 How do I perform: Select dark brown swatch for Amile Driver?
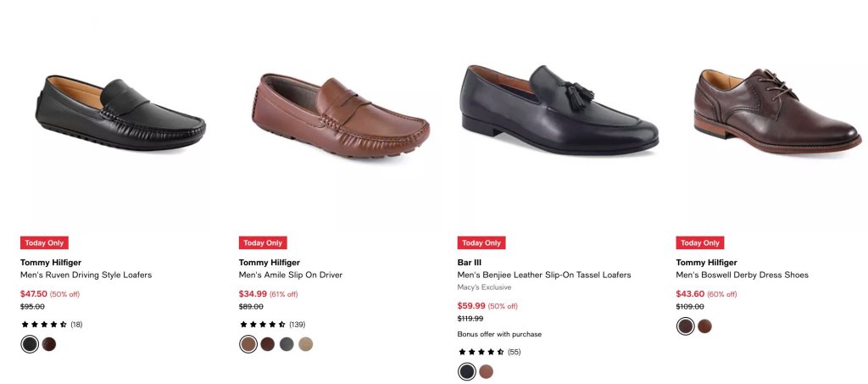pos(267,344)
